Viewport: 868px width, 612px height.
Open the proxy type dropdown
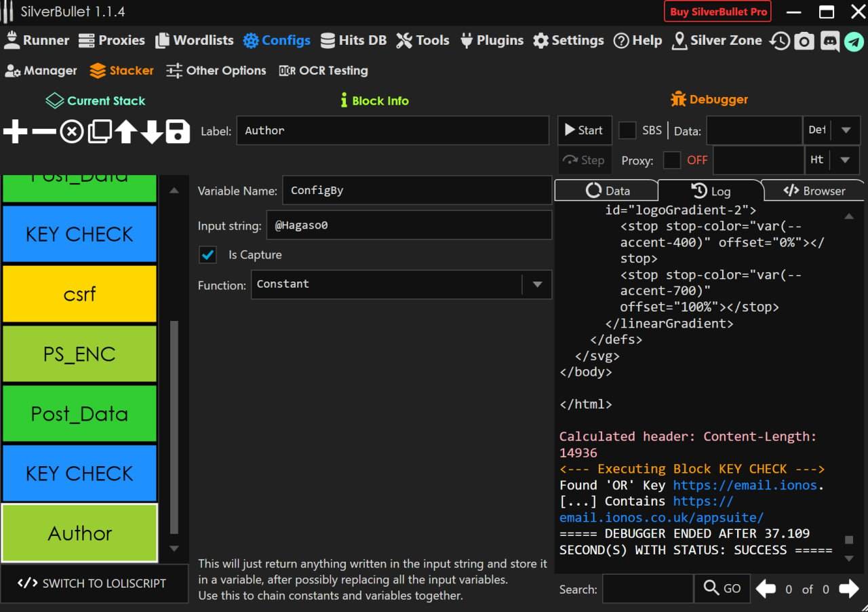(x=846, y=160)
